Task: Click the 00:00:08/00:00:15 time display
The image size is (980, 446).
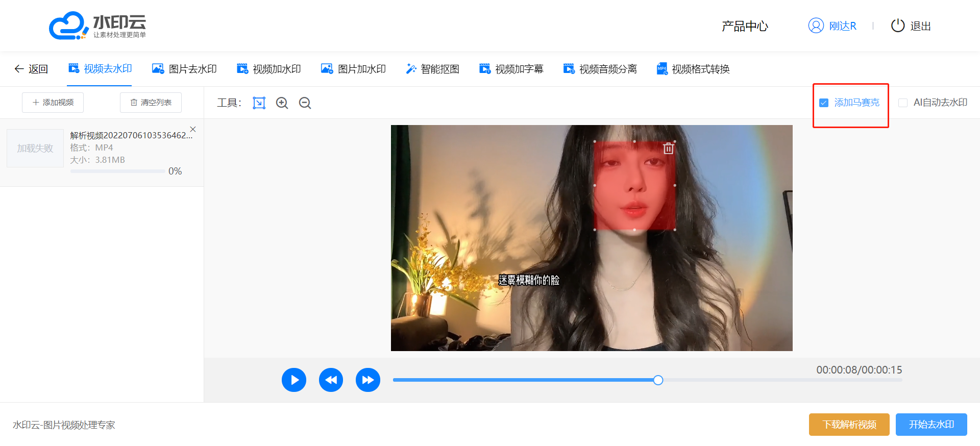Action: tap(859, 370)
